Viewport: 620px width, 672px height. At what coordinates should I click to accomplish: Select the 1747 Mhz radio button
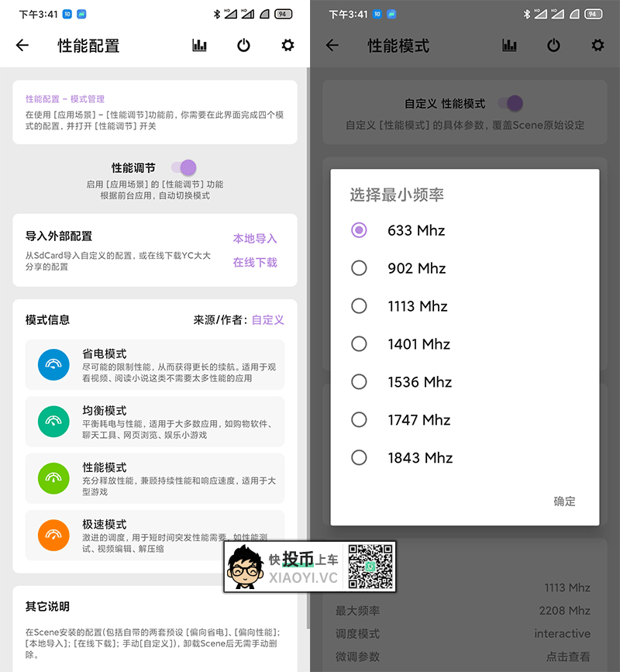click(359, 420)
